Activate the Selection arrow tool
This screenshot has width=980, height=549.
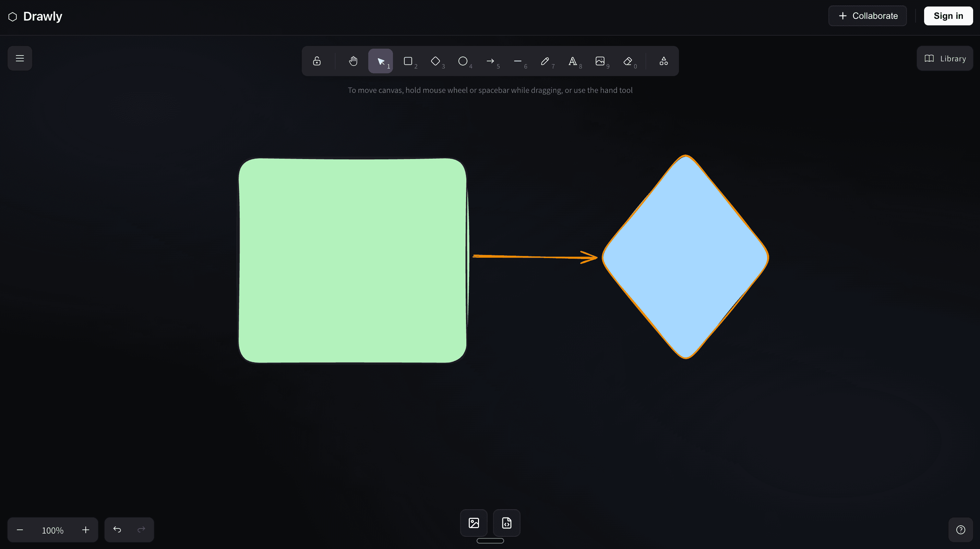pyautogui.click(x=380, y=61)
